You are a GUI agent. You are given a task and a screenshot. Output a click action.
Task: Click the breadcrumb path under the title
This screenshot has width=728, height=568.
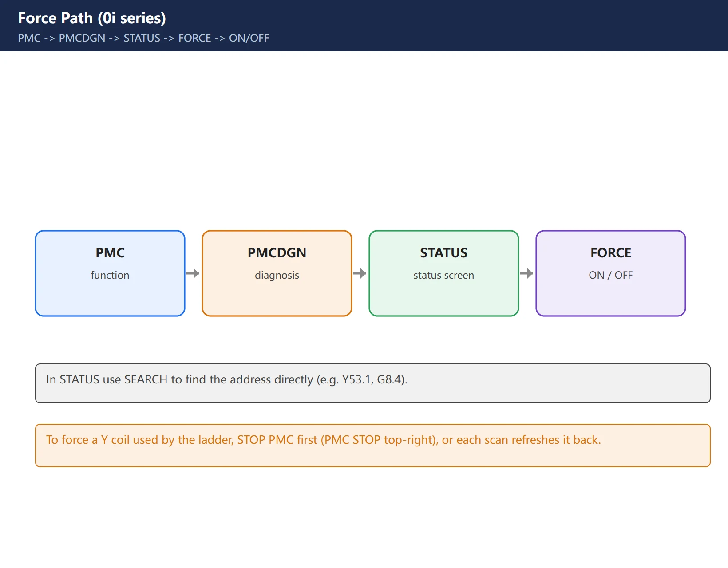pyautogui.click(x=143, y=38)
